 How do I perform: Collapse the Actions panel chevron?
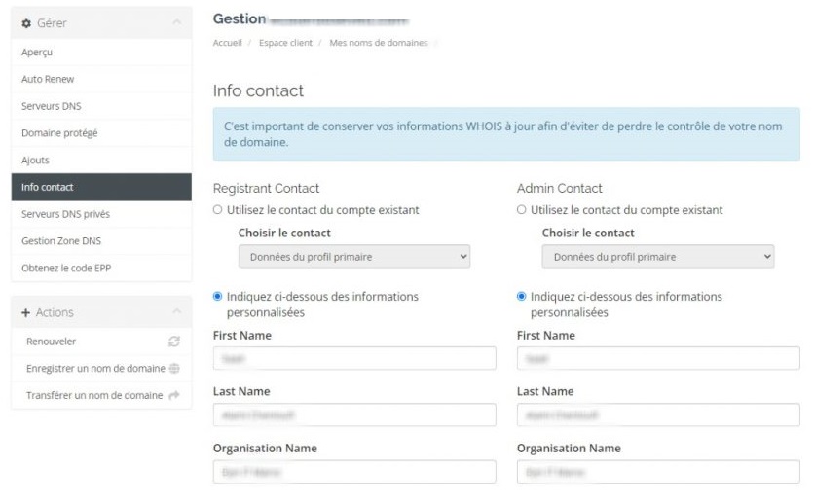(175, 312)
